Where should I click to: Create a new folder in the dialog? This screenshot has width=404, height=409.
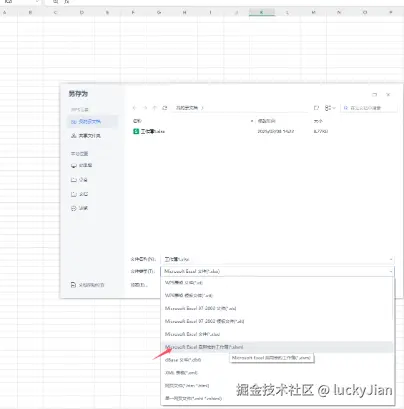tap(317, 108)
